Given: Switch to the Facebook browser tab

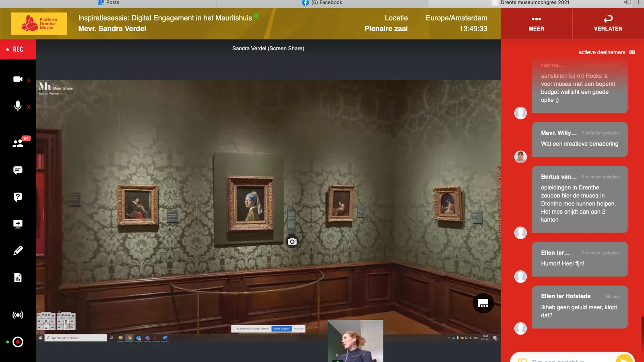Looking at the screenshot, I should (x=322, y=2).
